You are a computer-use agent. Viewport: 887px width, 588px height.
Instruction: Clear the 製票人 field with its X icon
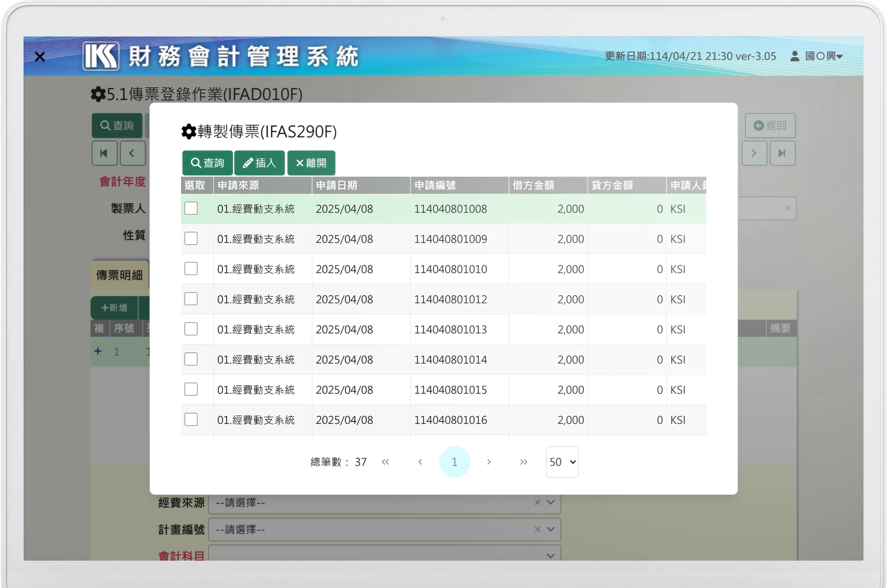click(788, 208)
